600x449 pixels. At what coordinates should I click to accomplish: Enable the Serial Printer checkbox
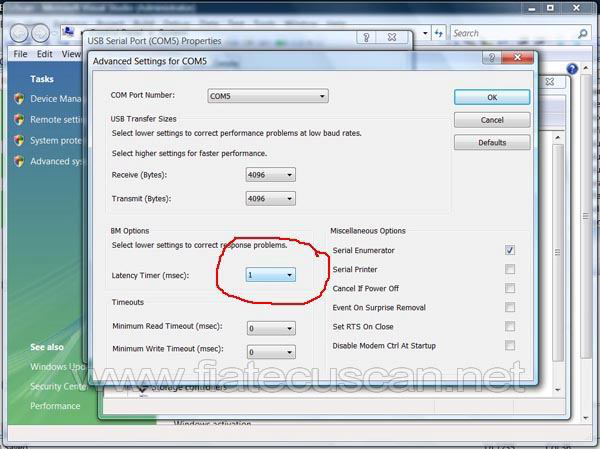click(x=510, y=269)
